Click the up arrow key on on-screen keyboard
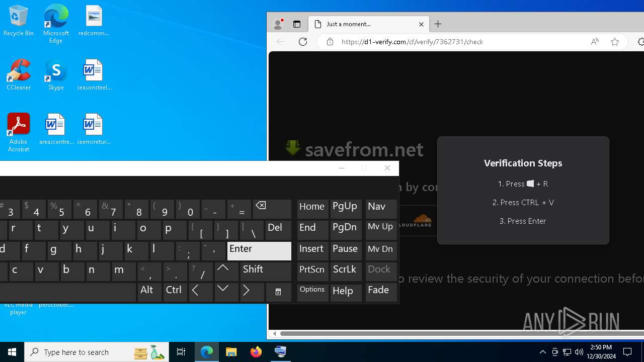The width and height of the screenshot is (644, 362). click(x=226, y=271)
